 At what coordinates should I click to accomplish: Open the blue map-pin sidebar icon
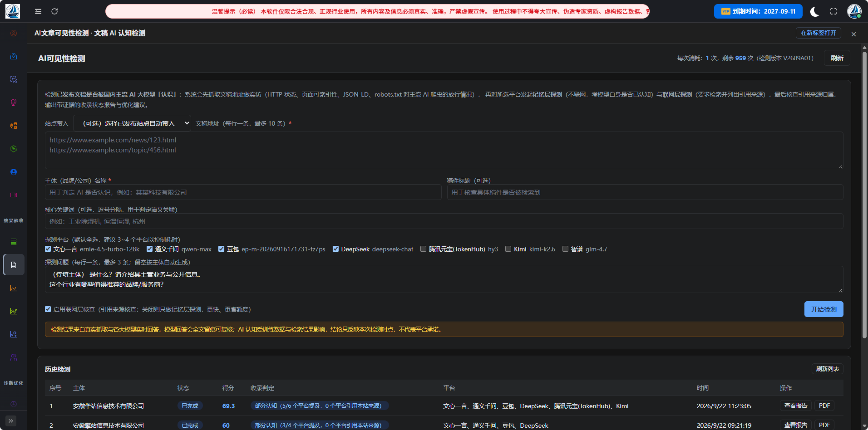point(13,56)
